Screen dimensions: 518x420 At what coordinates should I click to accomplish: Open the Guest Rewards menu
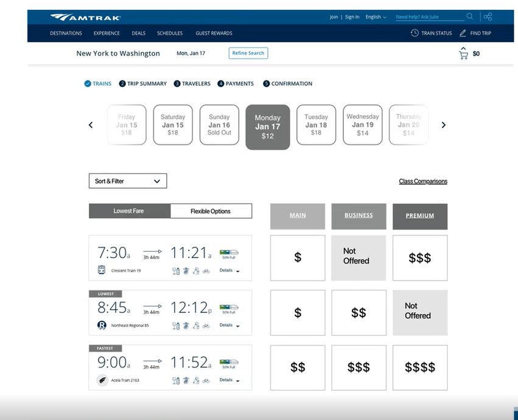[x=214, y=33]
